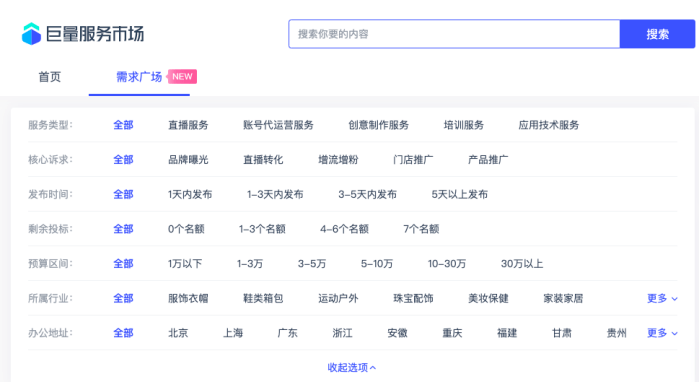This screenshot has height=382, width=699.
Task: Focus the 搜索你要的内容 search field
Action: [x=454, y=34]
